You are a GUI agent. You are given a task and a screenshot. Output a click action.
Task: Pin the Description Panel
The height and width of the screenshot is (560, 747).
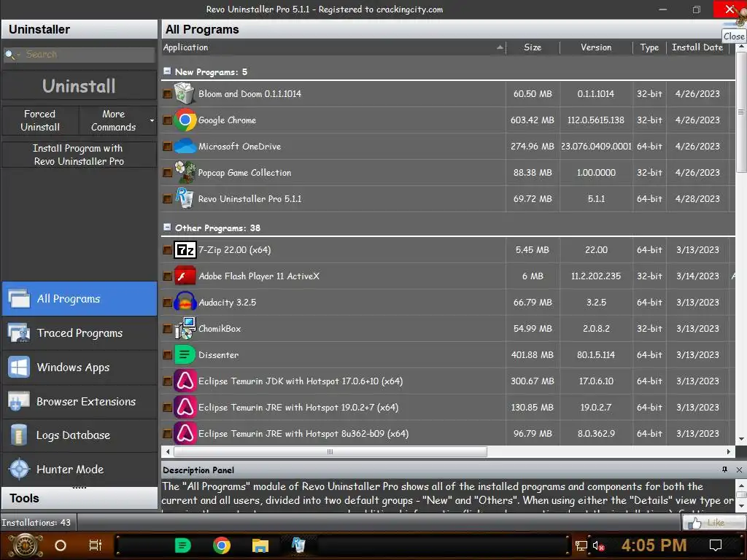[x=724, y=470]
